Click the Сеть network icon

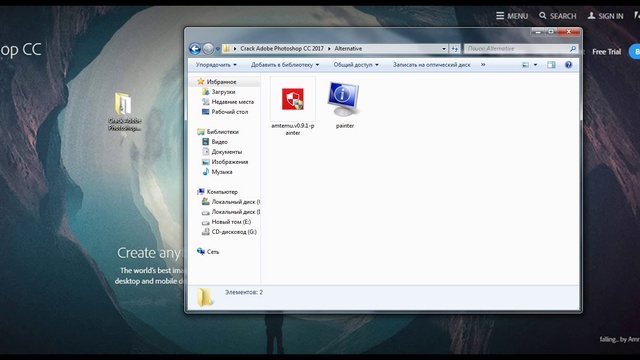pos(200,251)
